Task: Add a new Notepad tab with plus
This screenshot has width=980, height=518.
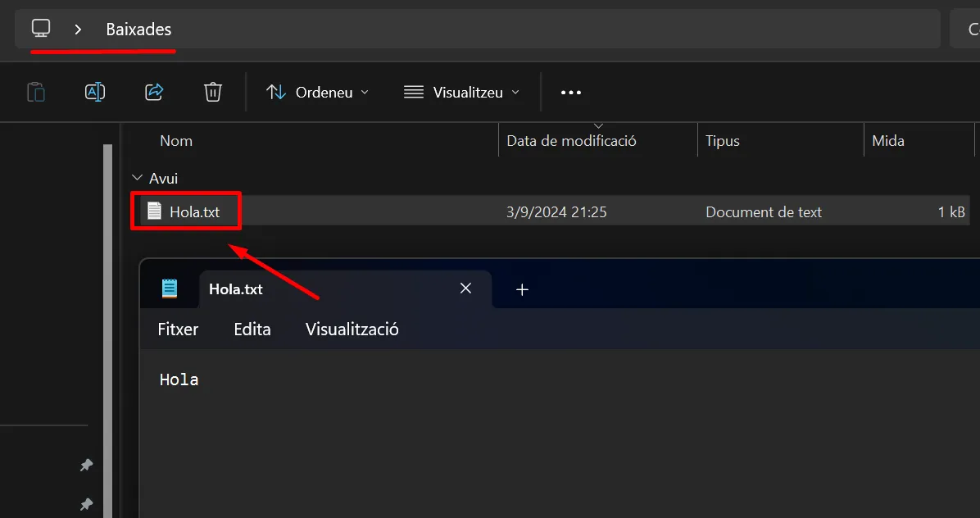Action: coord(522,289)
